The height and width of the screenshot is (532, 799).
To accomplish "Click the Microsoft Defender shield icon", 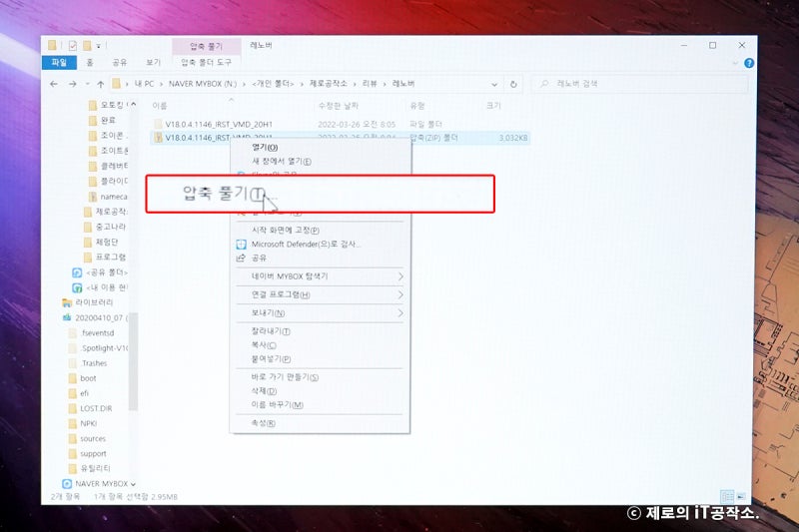I will click(241, 245).
